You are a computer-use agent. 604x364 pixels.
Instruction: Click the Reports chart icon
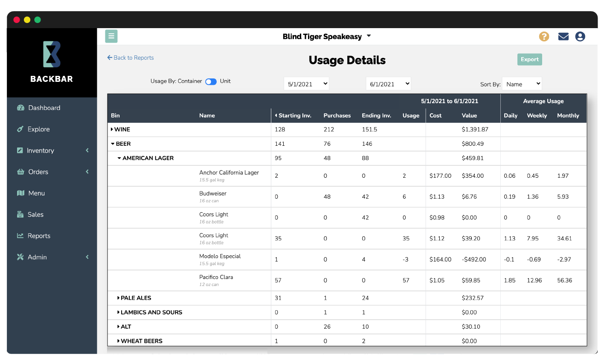point(20,235)
